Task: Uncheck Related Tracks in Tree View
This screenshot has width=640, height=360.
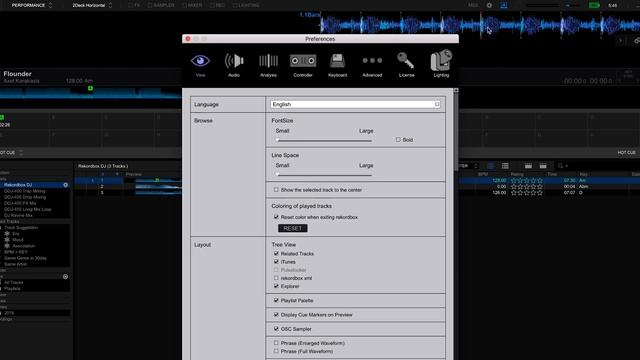Action: (276, 253)
